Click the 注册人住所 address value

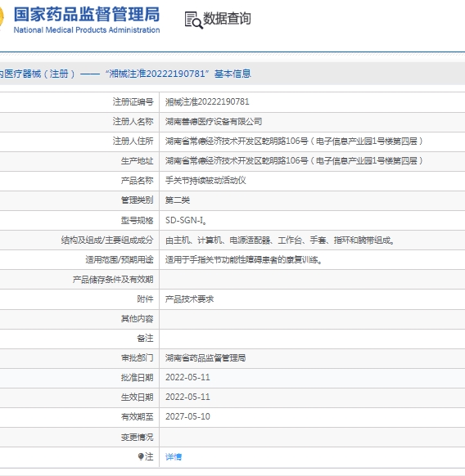294,141
